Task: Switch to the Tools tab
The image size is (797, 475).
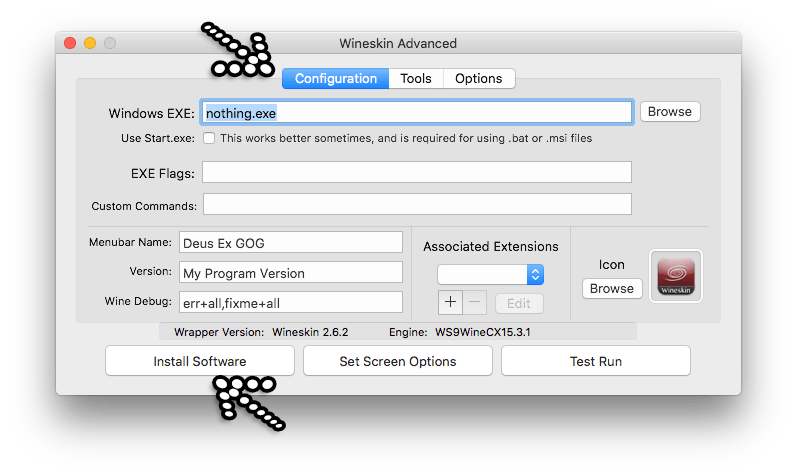Action: coord(416,79)
